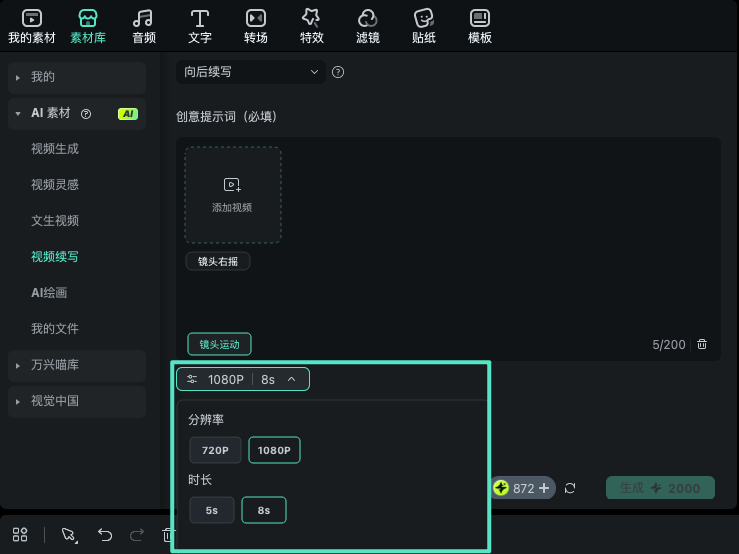The image size is (739, 554).
Task: Open the 特效 effects tab
Action: 312,27
